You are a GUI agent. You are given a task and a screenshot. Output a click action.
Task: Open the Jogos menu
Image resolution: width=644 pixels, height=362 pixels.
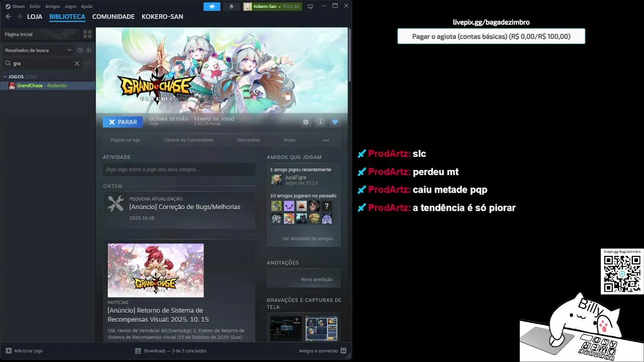click(70, 7)
